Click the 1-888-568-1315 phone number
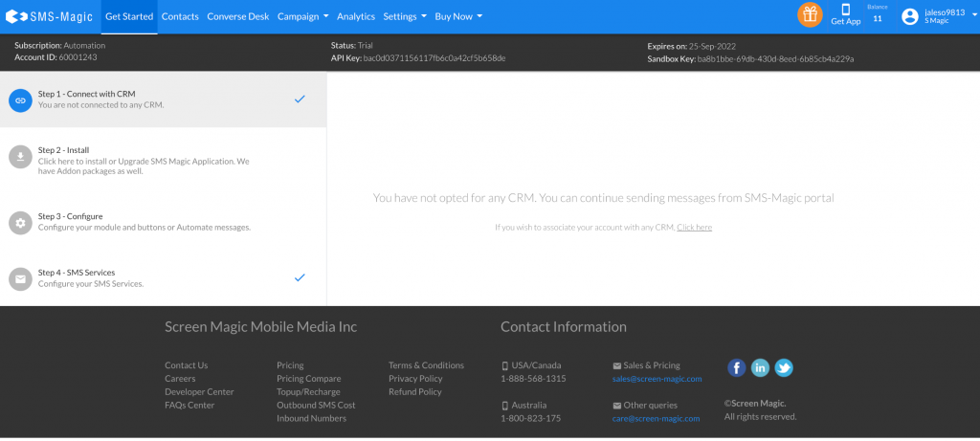 pos(533,379)
